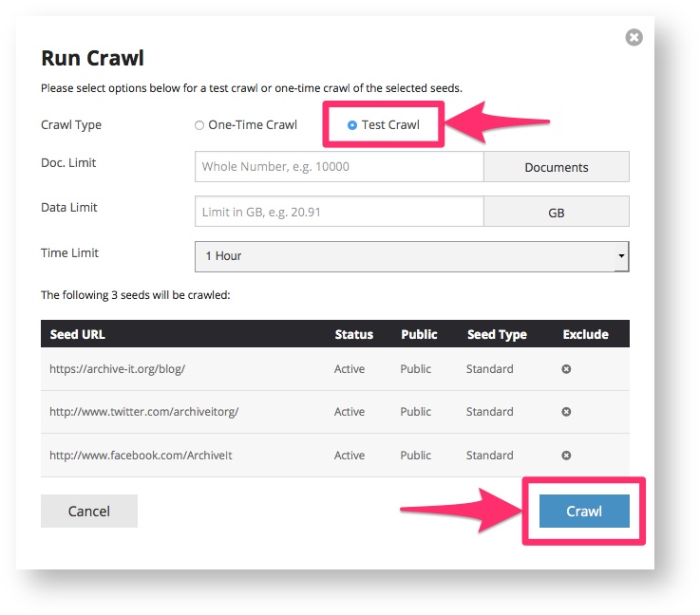Click the Data Limit GB field

click(x=339, y=212)
